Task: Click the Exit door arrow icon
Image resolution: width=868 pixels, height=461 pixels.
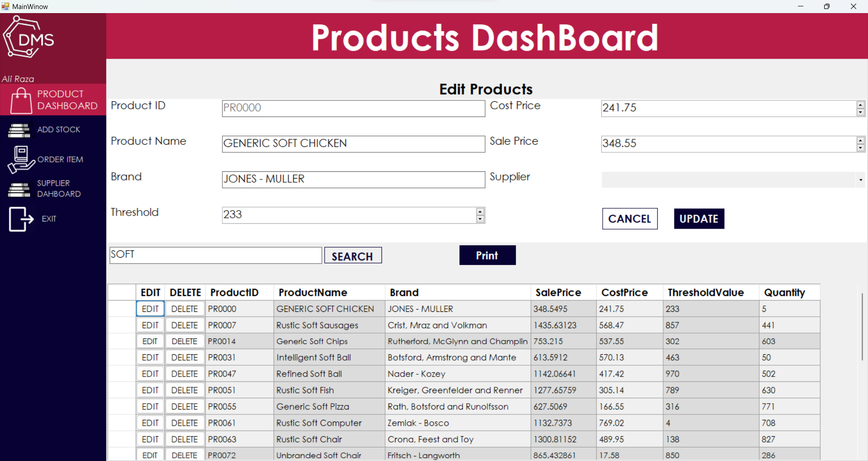Action: [x=21, y=219]
